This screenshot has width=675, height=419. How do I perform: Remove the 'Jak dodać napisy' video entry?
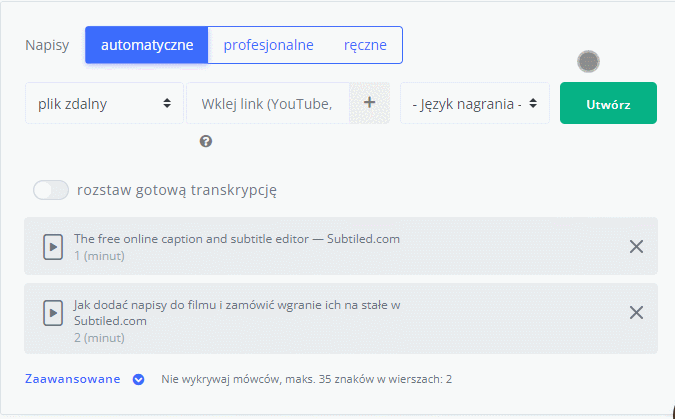tap(636, 312)
